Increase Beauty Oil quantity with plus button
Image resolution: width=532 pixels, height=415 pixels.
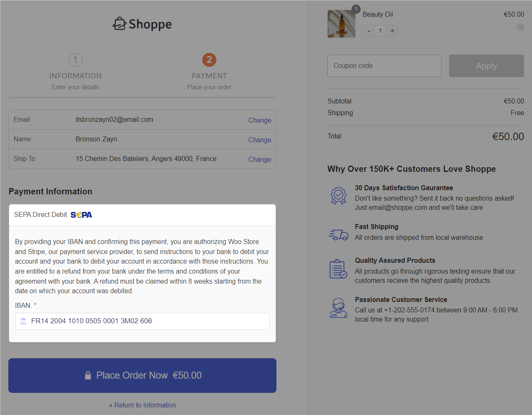(x=392, y=31)
